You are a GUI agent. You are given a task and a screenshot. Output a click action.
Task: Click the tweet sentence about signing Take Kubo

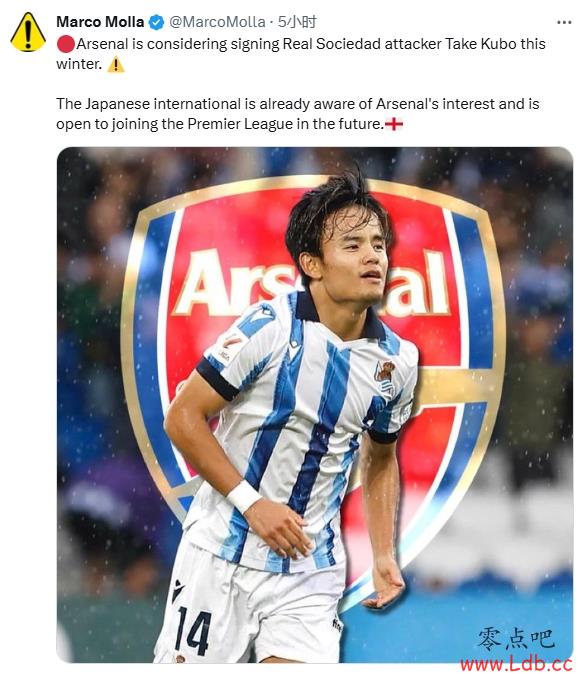(x=301, y=54)
